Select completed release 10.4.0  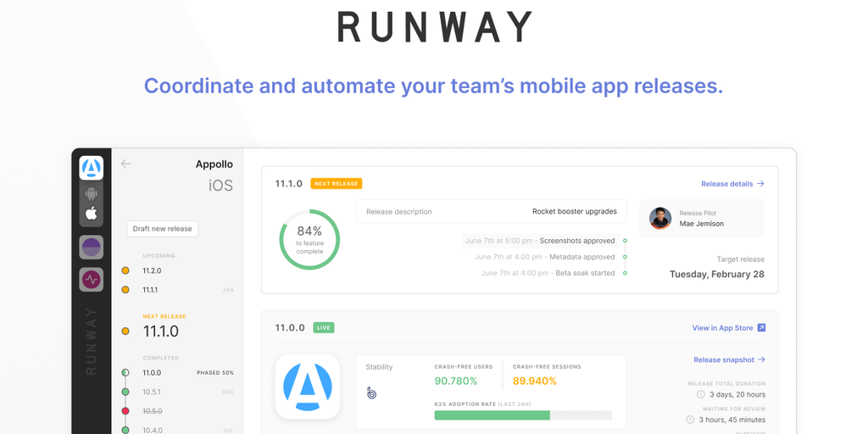click(x=153, y=430)
